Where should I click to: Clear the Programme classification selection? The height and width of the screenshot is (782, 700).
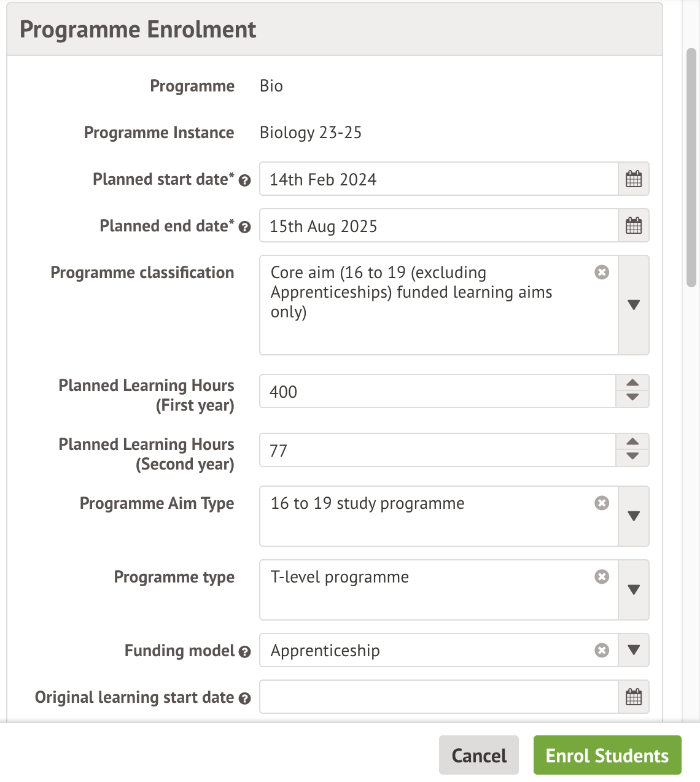[x=602, y=272]
